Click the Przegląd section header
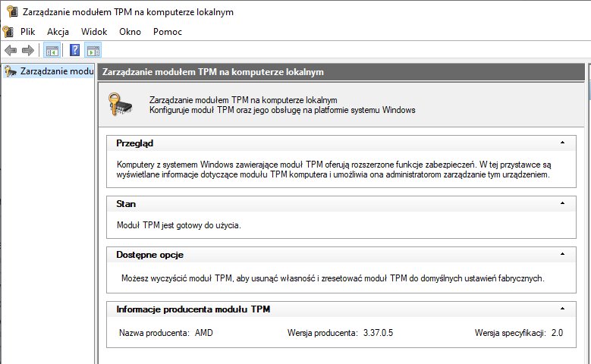 tap(341, 143)
